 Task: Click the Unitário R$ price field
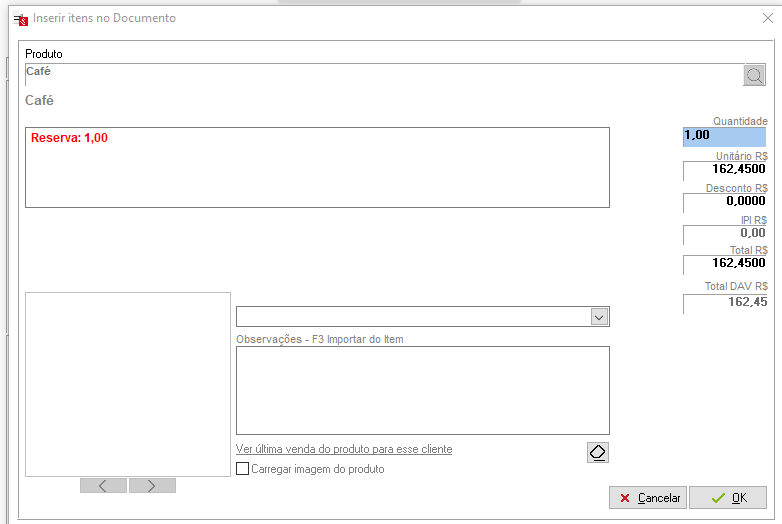pyautogui.click(x=725, y=170)
